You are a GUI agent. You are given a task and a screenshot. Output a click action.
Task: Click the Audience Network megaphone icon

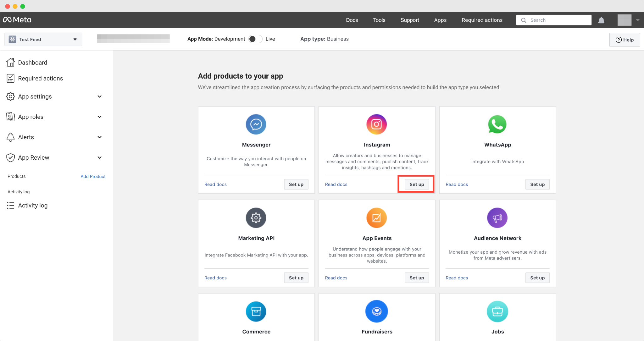(497, 218)
